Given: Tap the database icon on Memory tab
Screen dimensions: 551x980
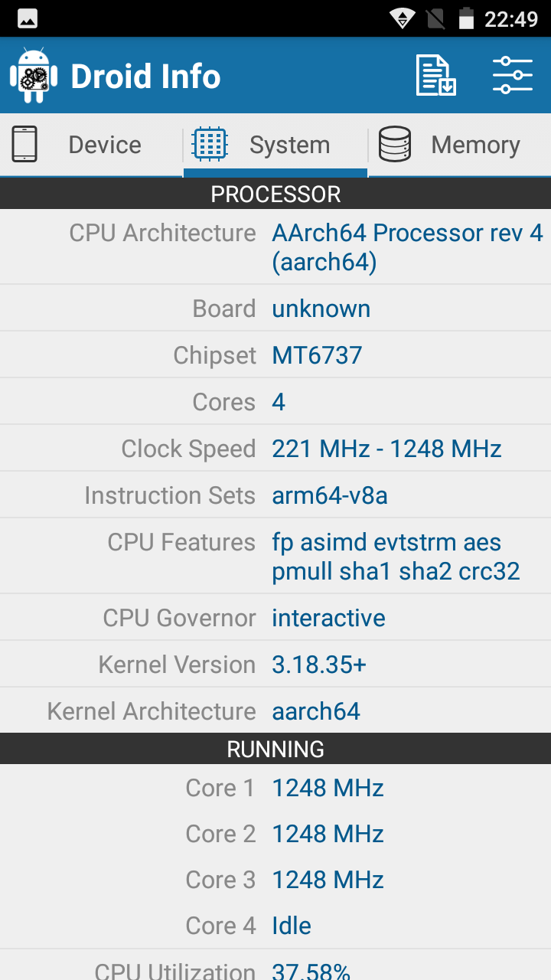Looking at the screenshot, I should pos(395,144).
